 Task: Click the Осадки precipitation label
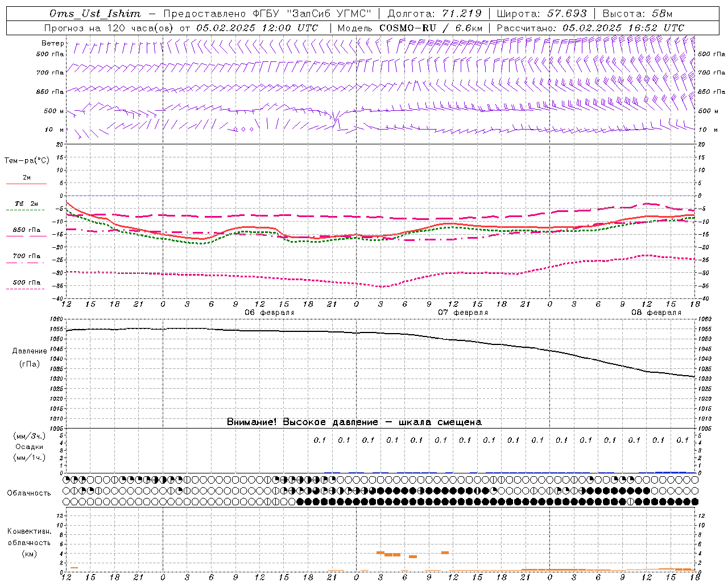30,447
